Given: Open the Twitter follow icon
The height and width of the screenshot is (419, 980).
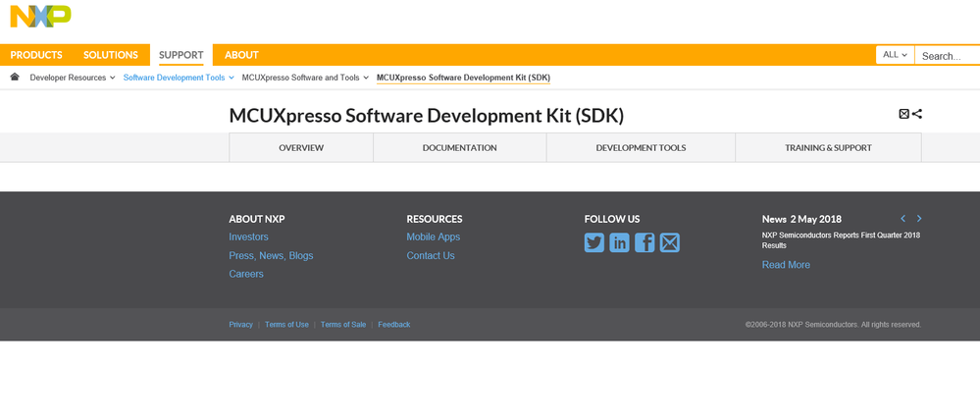Looking at the screenshot, I should [594, 242].
